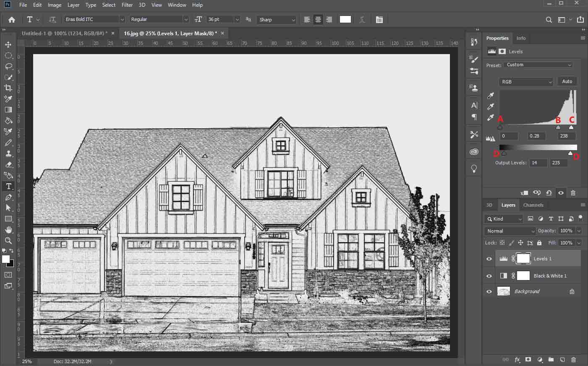Viewport: 588px width, 366px height.
Task: Click the Photoshop Home icon
Action: [x=11, y=19]
